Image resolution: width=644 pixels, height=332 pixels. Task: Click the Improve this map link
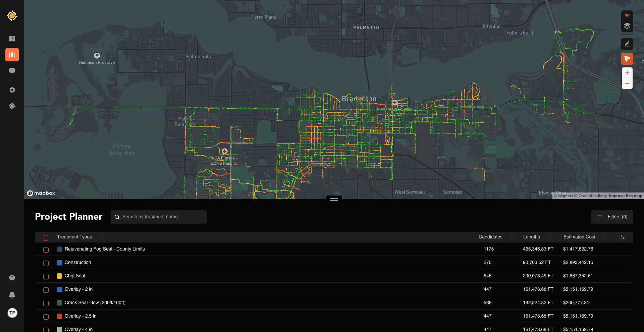click(625, 196)
